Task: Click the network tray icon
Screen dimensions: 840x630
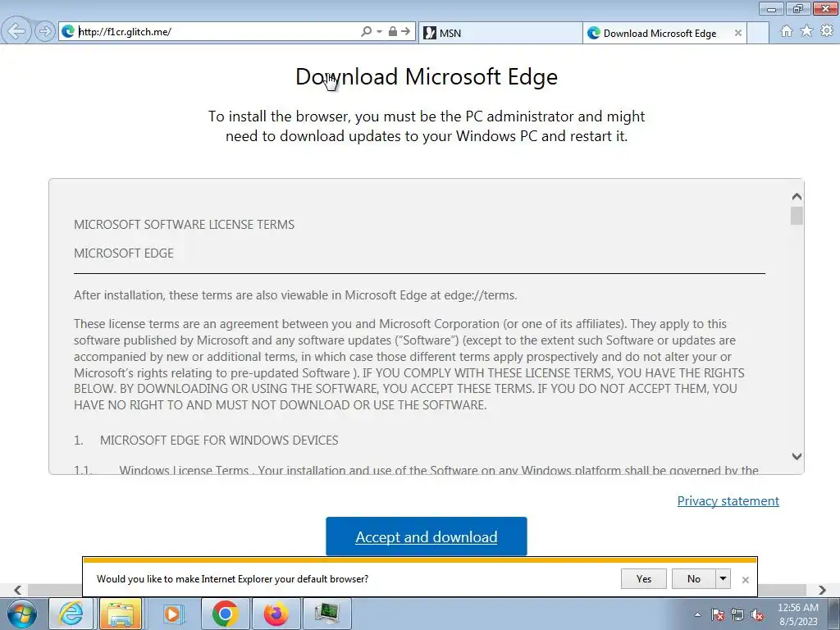Action: tap(737, 614)
